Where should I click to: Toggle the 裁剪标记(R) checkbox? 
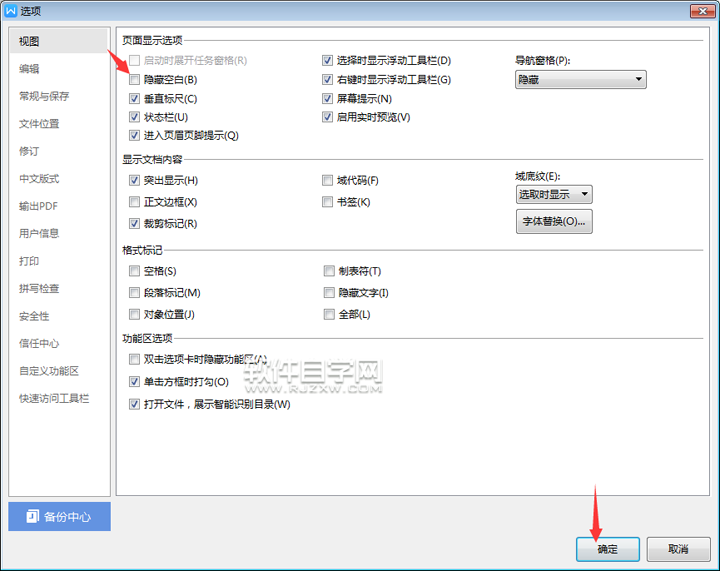click(x=134, y=224)
